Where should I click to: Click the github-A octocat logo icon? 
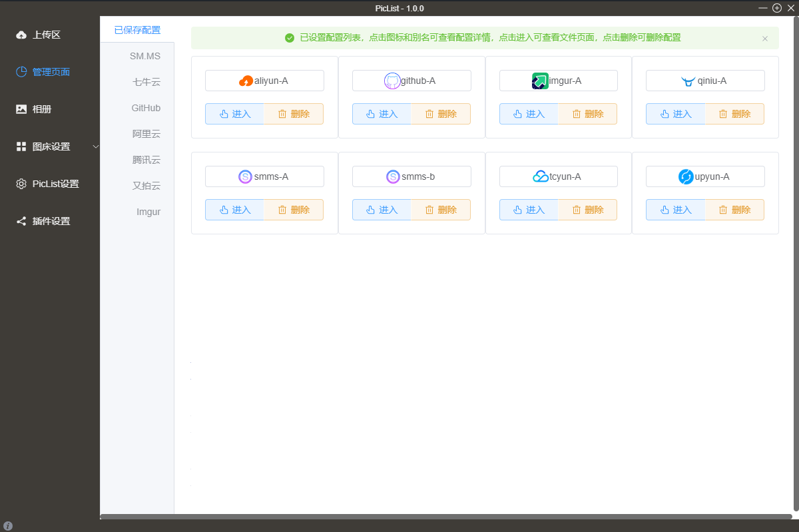point(392,81)
